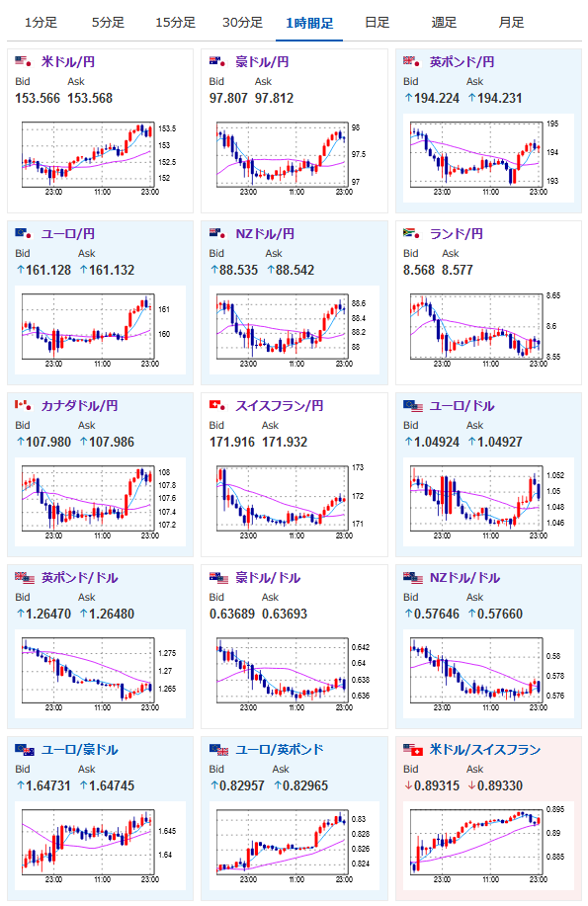Image resolution: width=588 pixels, height=906 pixels.
Task: Open the ユーロ/英ポンド chart thumbnail
Action: tap(294, 846)
